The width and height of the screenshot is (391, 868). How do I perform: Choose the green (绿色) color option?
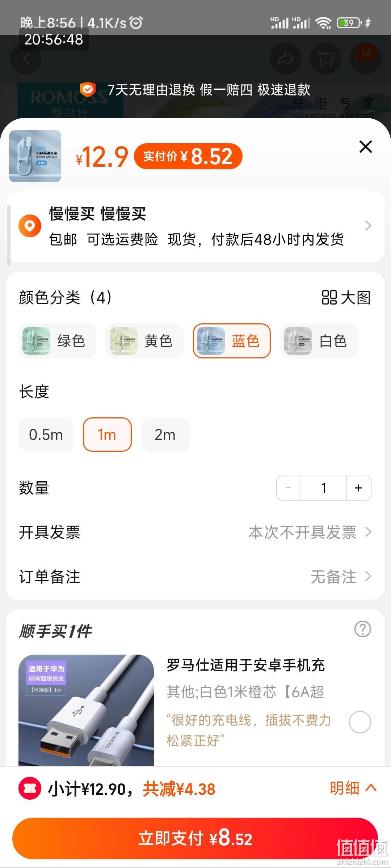57,341
